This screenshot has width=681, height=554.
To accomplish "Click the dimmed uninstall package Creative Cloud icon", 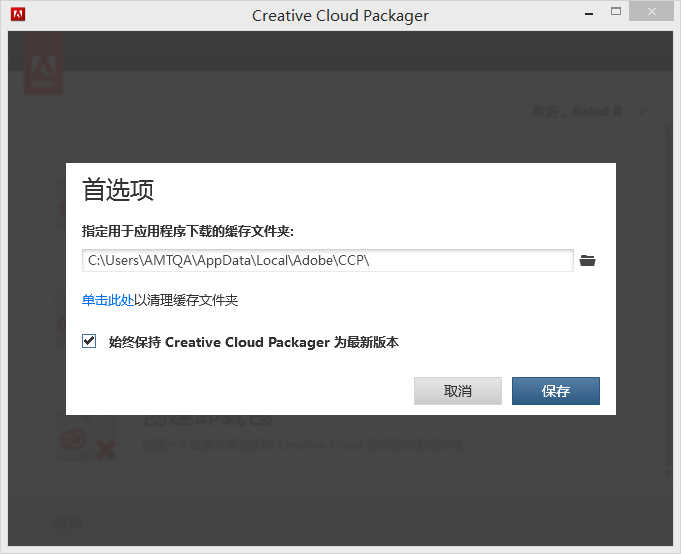I will (x=87, y=439).
